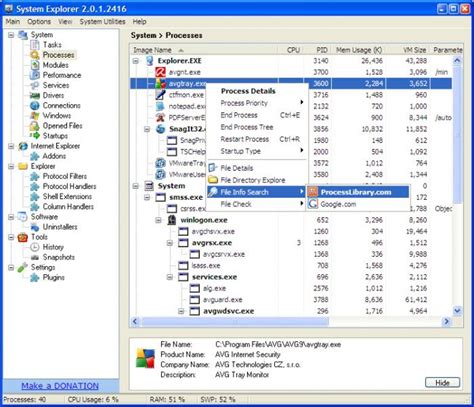Click the Windows flag icon in sidebar

(x=35, y=116)
